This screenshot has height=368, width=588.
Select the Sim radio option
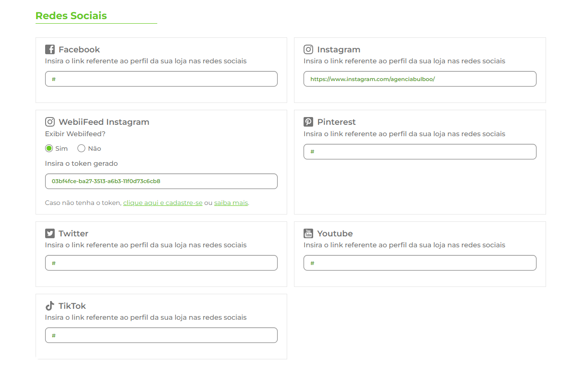(x=49, y=148)
